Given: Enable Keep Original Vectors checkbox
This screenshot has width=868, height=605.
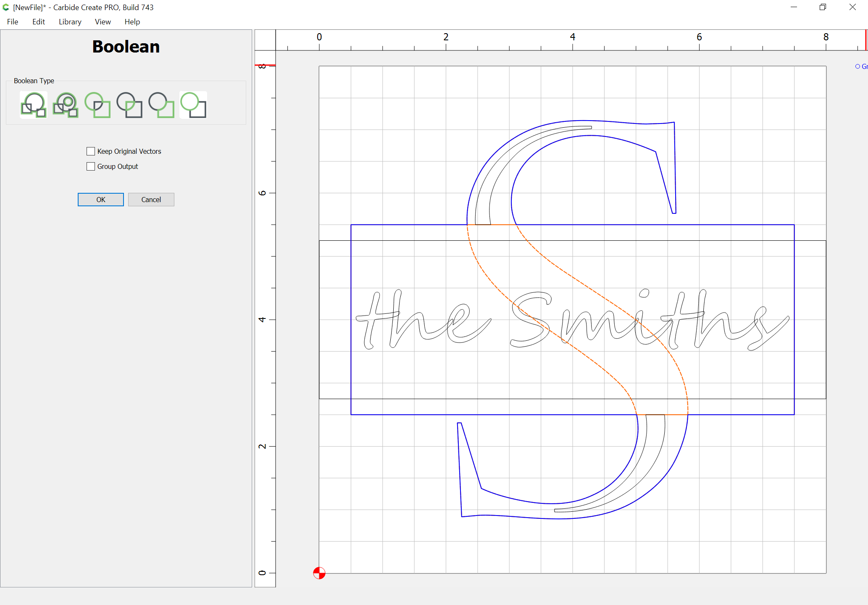Looking at the screenshot, I should coord(91,151).
